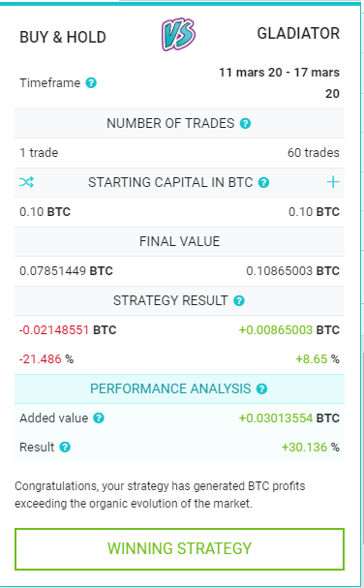
Task: Click the +30.136 % result value
Action: (311, 448)
